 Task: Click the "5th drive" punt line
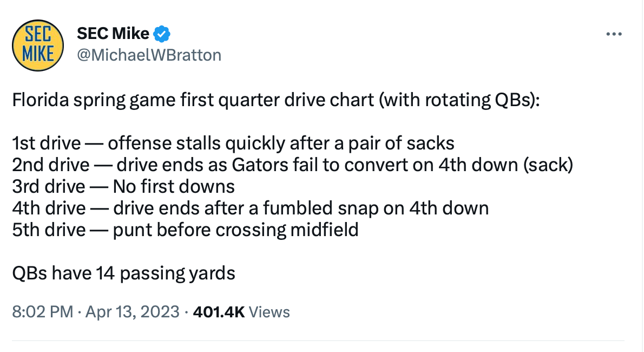pos(185,230)
